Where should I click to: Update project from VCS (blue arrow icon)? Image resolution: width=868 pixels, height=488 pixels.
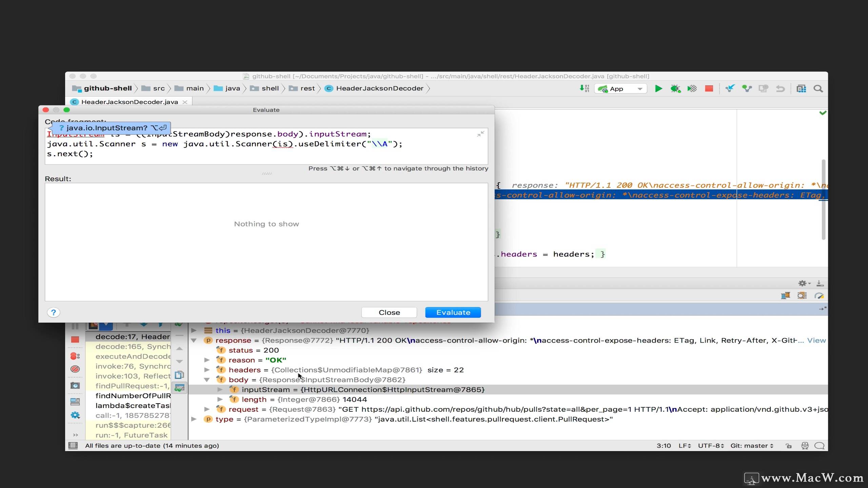click(x=730, y=88)
